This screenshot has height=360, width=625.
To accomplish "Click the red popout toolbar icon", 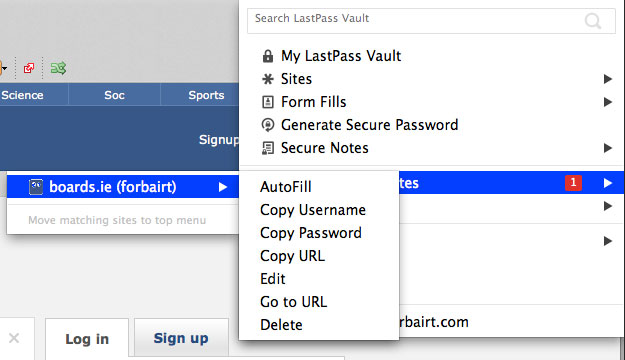I will click(x=29, y=68).
